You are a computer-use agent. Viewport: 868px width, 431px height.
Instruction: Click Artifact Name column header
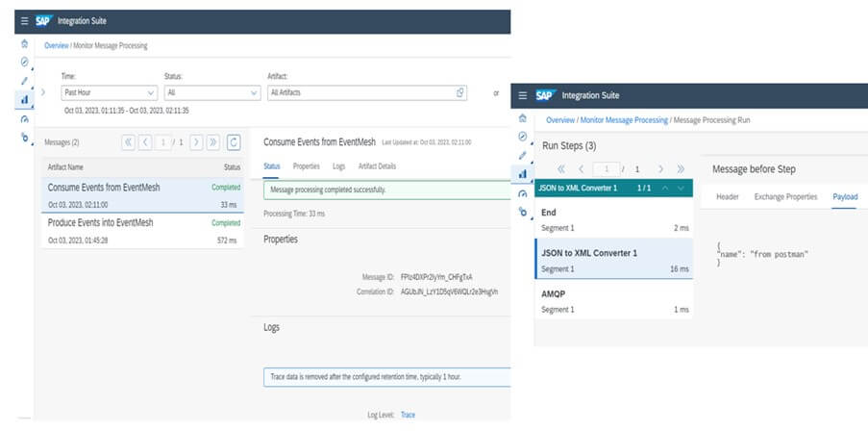(x=65, y=166)
